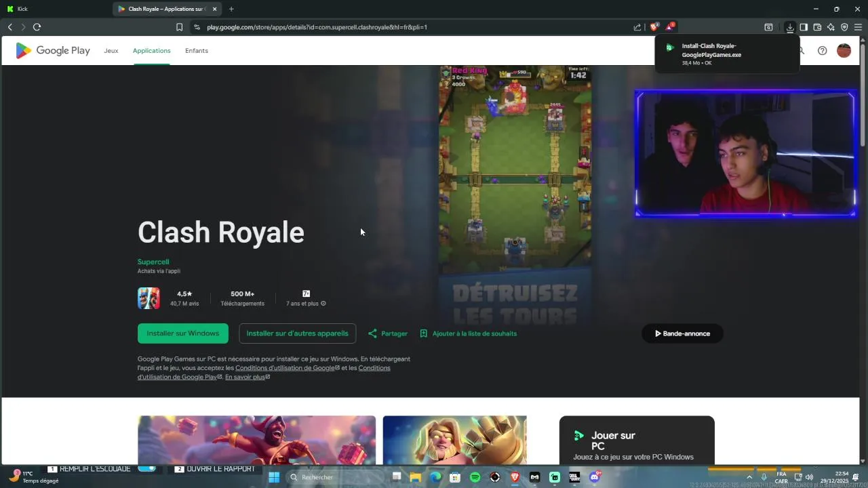The image size is (868, 488).
Task: Bookmark this page icon in address bar
Action: tap(179, 27)
